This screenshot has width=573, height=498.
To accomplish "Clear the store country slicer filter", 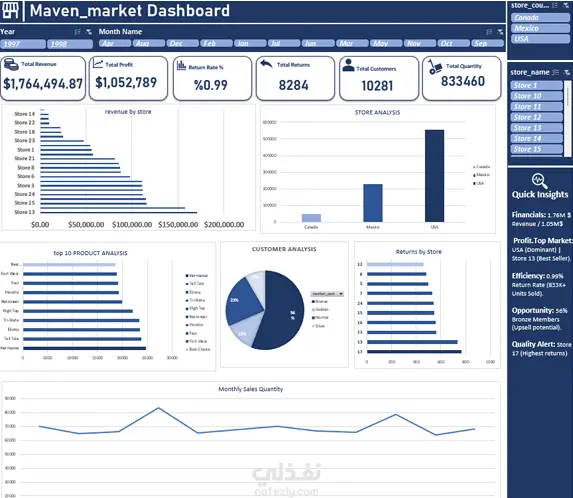I will point(566,5).
